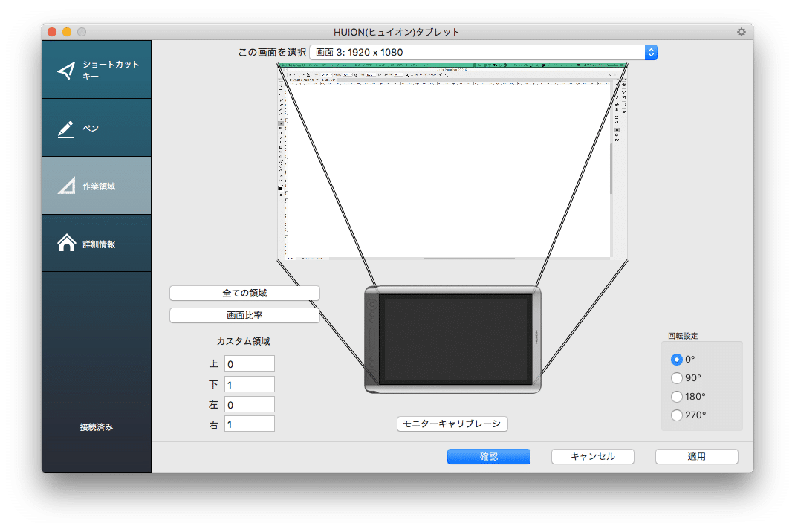Choose 270° rotation setting
Viewport: 795px width, 532px height.
(x=677, y=415)
